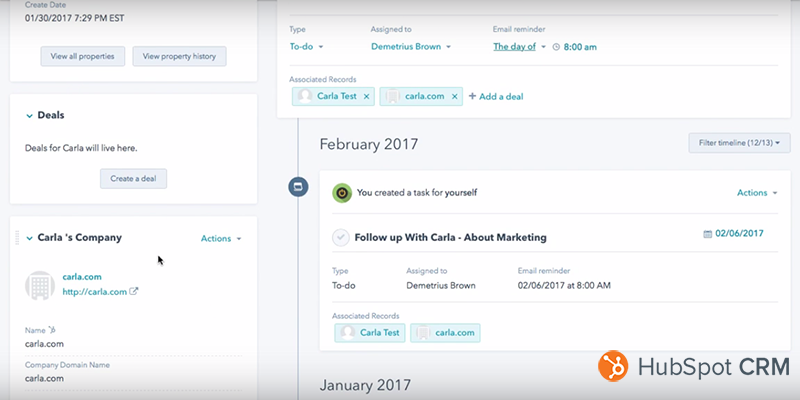The image size is (800, 400).
Task: Click the user avatar on created task
Action: click(x=341, y=192)
